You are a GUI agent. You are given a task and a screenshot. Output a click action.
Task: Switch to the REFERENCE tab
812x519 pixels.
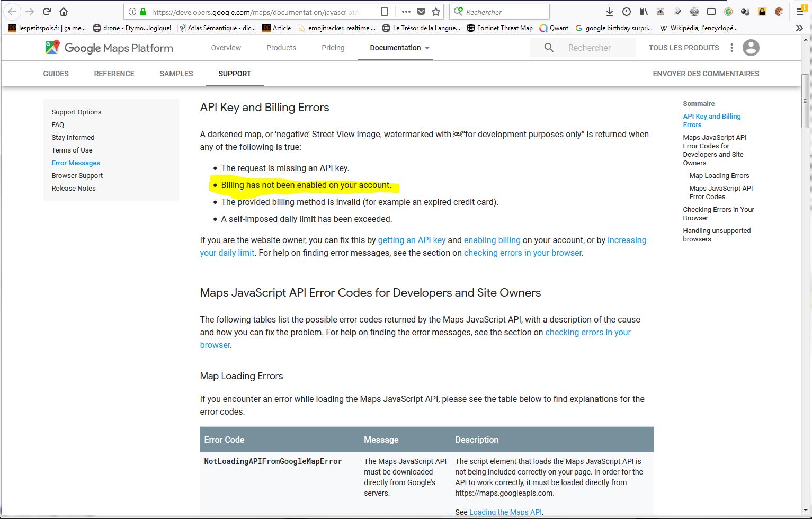[x=114, y=74]
